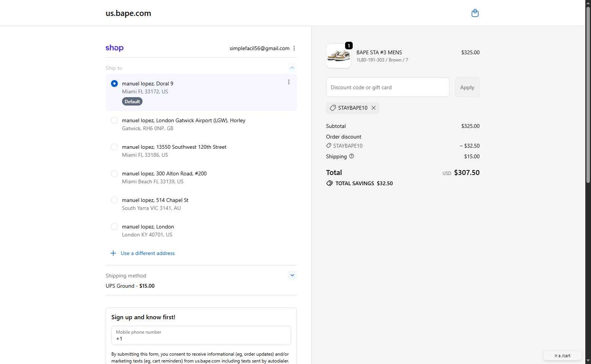
Task: Click the Sign up and know first! heading
Action: point(143,317)
